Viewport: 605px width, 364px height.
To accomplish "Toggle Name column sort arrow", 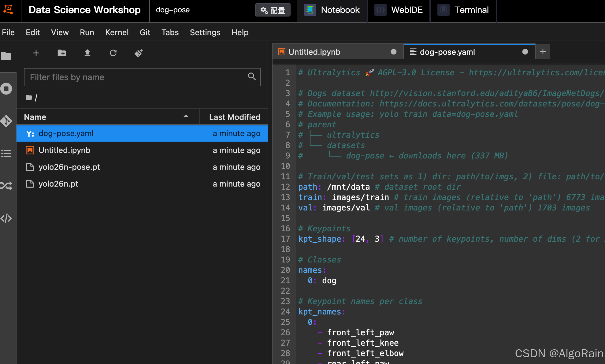I will pos(186,116).
